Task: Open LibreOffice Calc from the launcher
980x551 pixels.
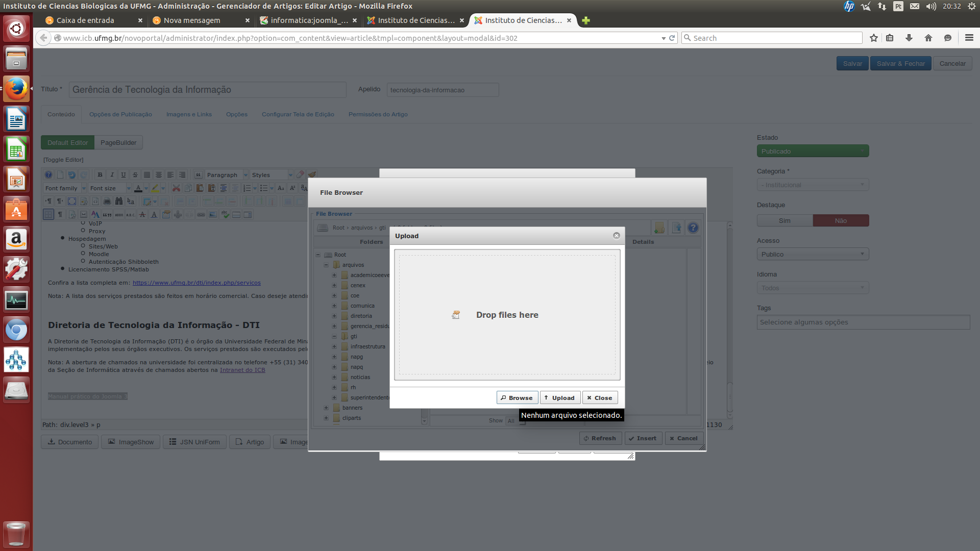Action: (16, 150)
